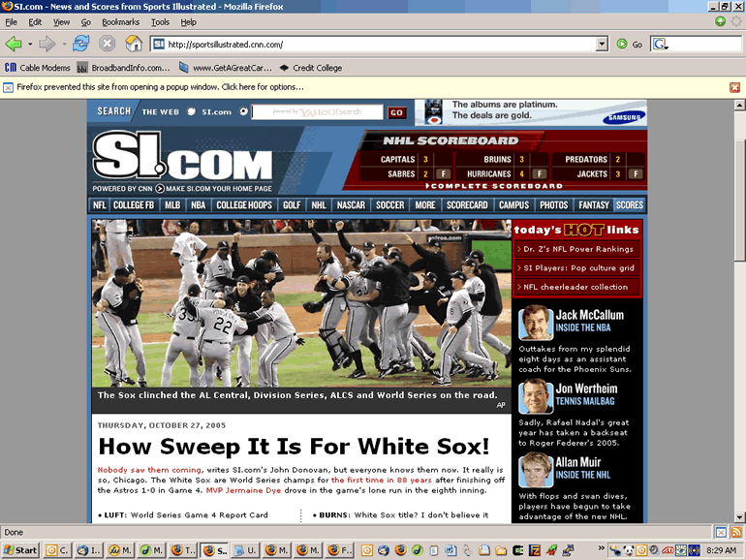Click the SI site icon in address bar
This screenshot has height=560, width=746.
pyautogui.click(x=159, y=45)
